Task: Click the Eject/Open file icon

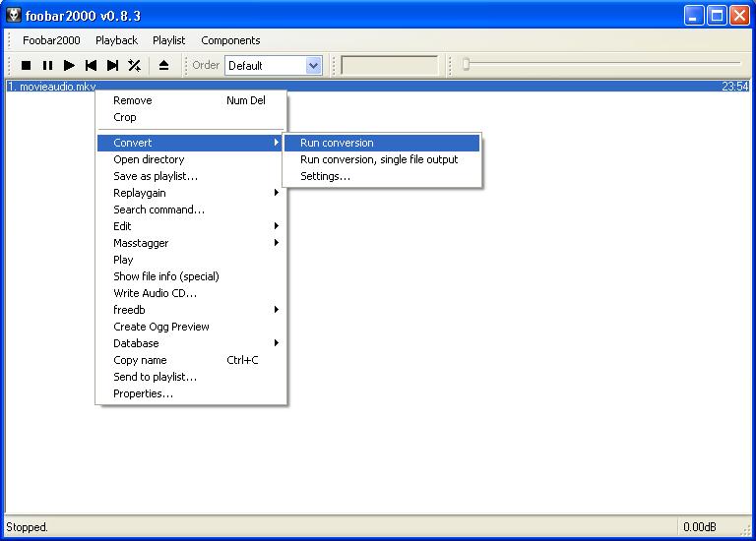Action: coord(164,65)
